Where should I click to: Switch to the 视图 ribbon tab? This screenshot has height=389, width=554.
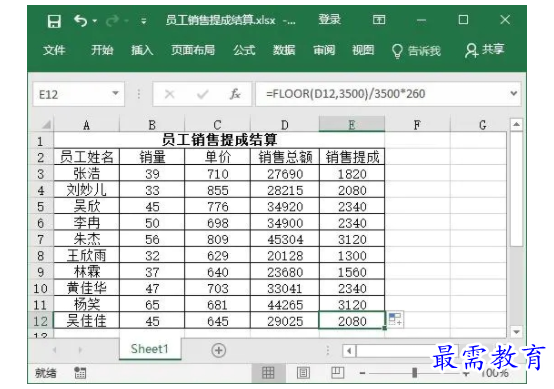click(x=363, y=50)
